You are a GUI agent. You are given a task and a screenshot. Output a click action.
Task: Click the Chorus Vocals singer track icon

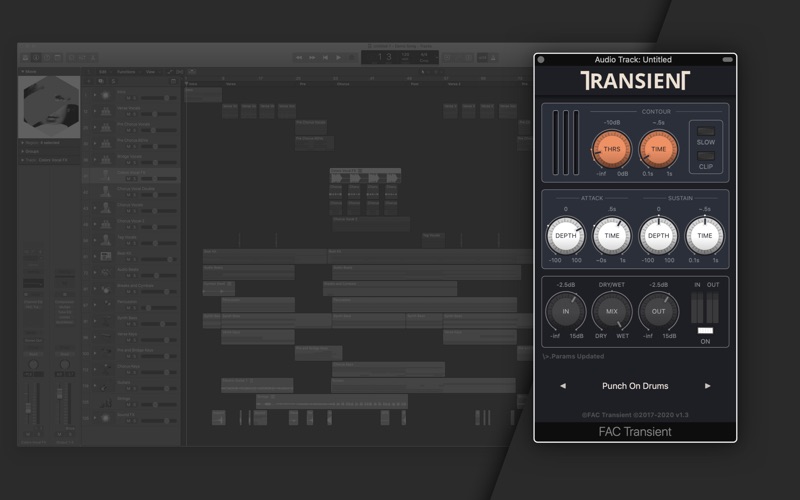click(x=106, y=208)
